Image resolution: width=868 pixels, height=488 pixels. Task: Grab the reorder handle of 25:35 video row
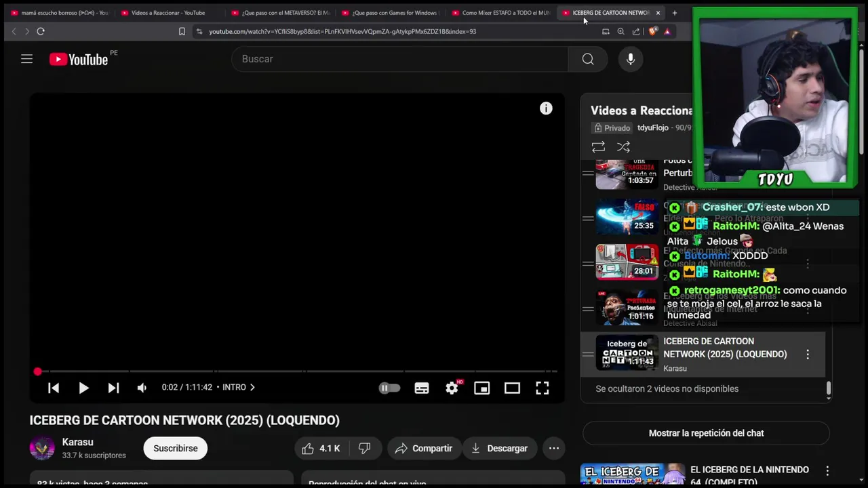point(588,218)
